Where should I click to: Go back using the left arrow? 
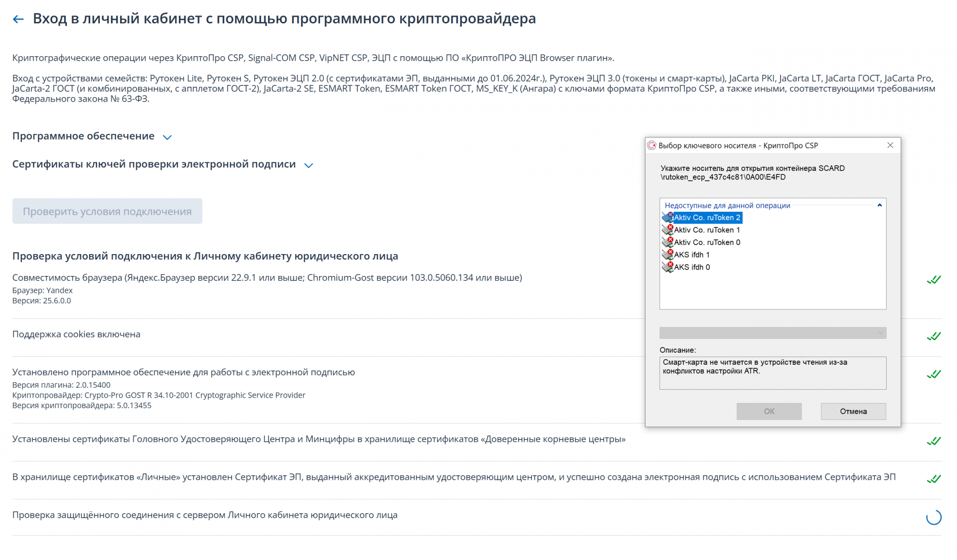18,19
